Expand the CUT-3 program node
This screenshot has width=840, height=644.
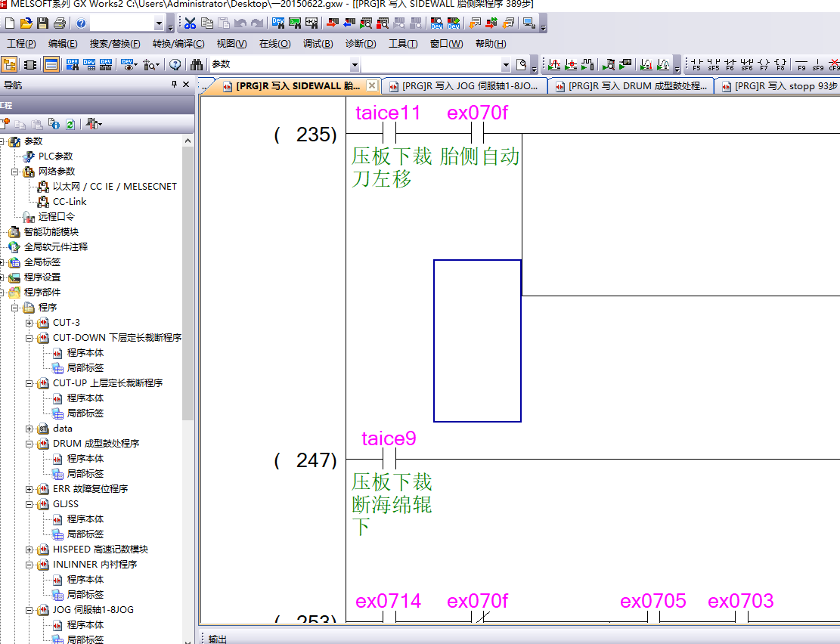point(29,323)
